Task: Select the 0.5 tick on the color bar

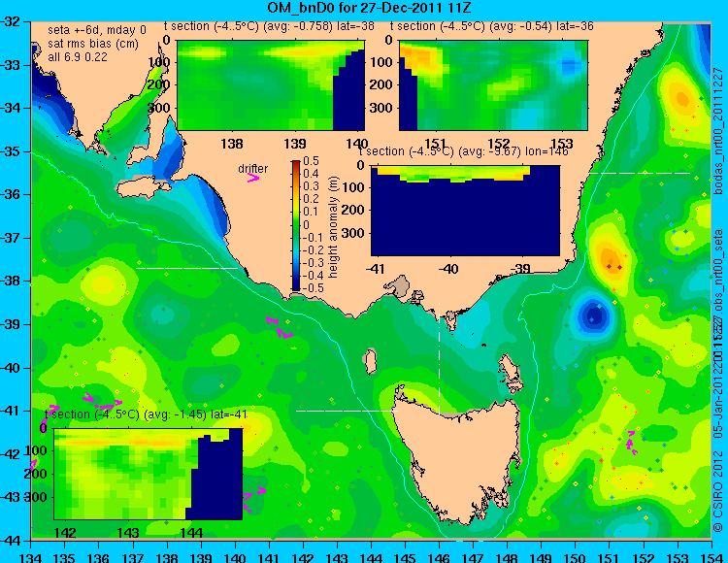Action: 311,161
